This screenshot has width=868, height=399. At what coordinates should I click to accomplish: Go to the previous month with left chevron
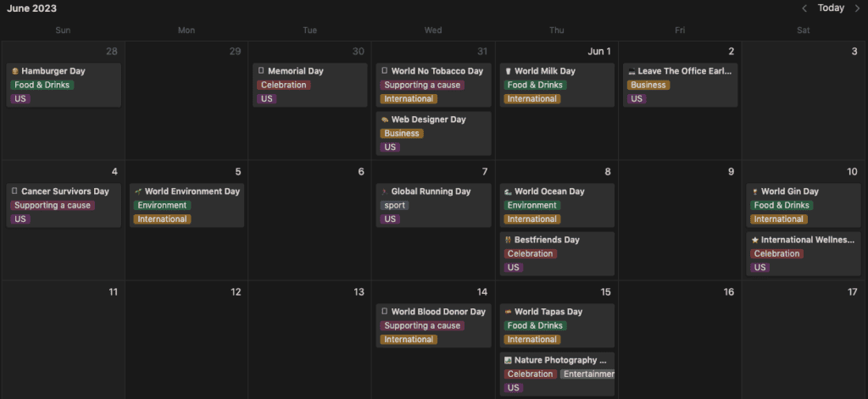(804, 8)
